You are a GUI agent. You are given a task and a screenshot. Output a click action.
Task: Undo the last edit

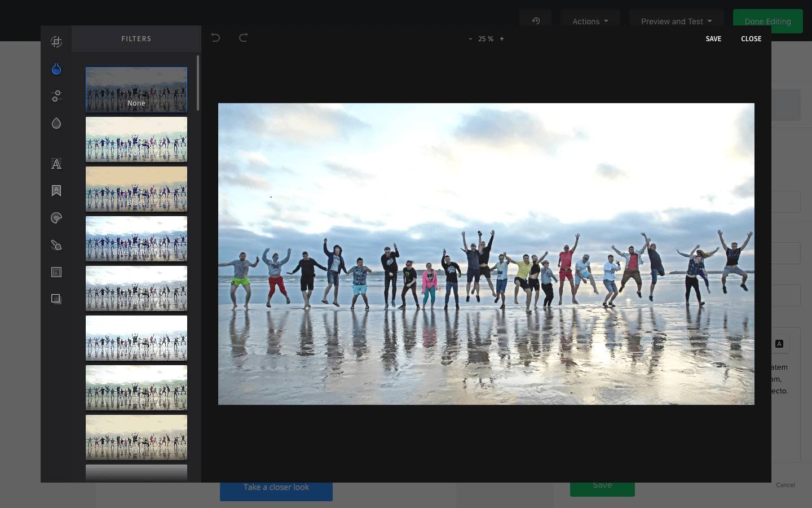point(215,38)
